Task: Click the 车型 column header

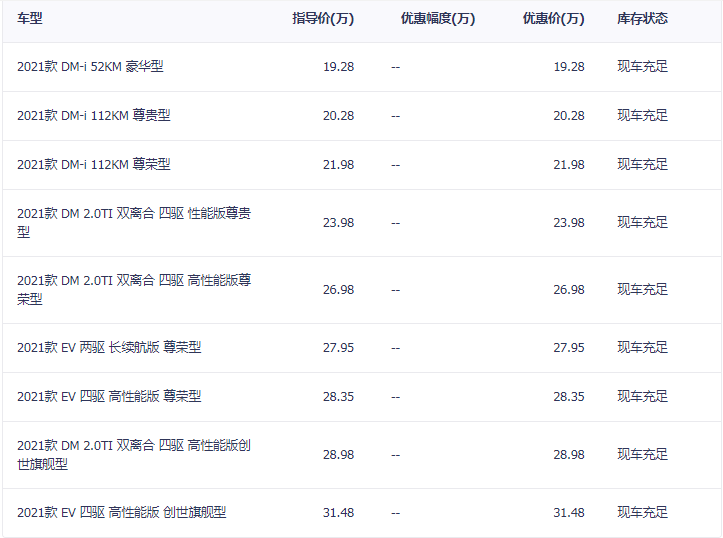Action: (x=30, y=18)
